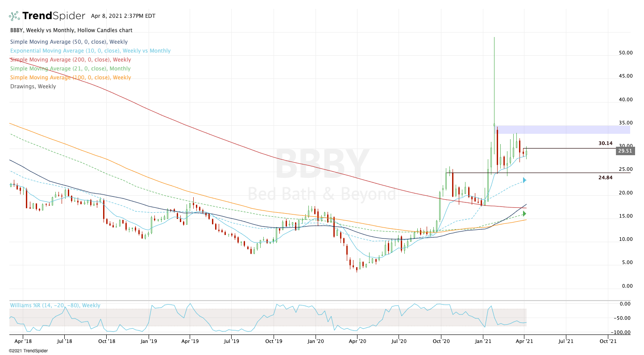Click the Drawings, Weekly legend entry
Image resolution: width=644 pixels, height=355 pixels.
click(x=33, y=87)
